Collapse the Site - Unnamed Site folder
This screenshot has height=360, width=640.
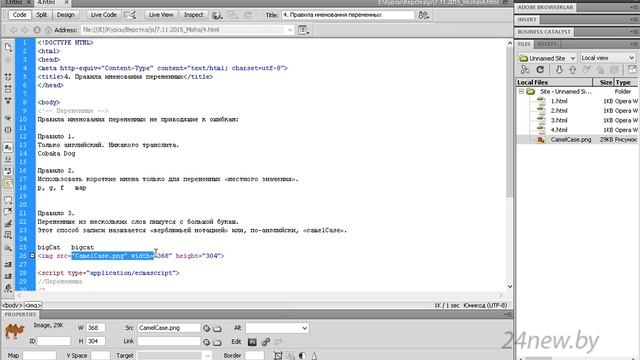point(521,92)
